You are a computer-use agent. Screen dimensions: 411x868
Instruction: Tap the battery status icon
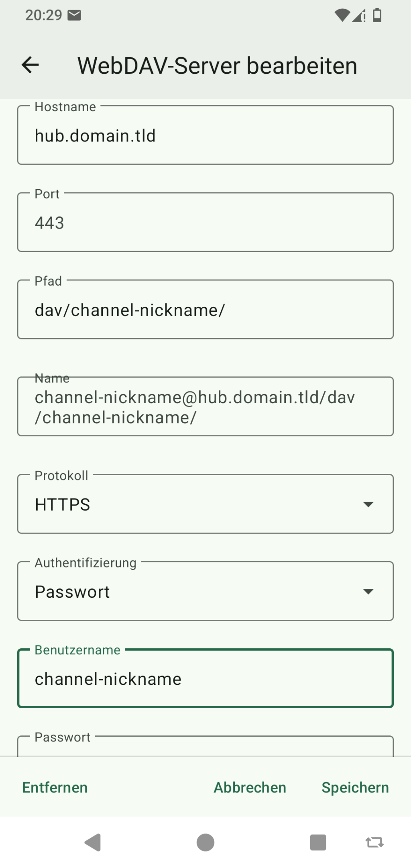(377, 15)
